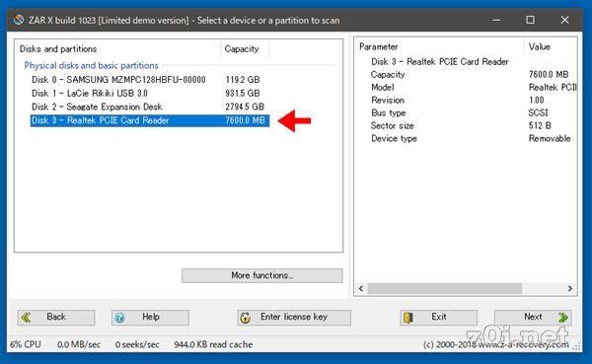The width and height of the screenshot is (592, 364).
Task: Go back with the Back button
Action: (56, 318)
